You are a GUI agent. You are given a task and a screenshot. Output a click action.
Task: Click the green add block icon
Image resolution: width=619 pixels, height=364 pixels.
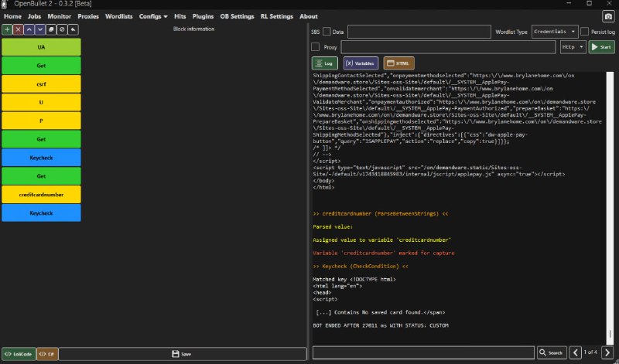(x=7, y=29)
